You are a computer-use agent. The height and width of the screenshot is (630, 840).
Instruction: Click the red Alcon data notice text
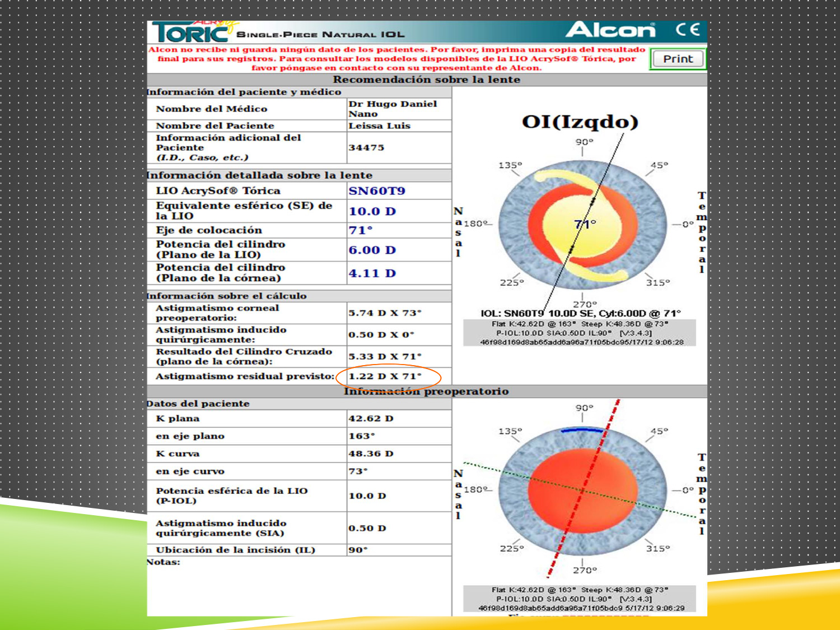point(396,59)
